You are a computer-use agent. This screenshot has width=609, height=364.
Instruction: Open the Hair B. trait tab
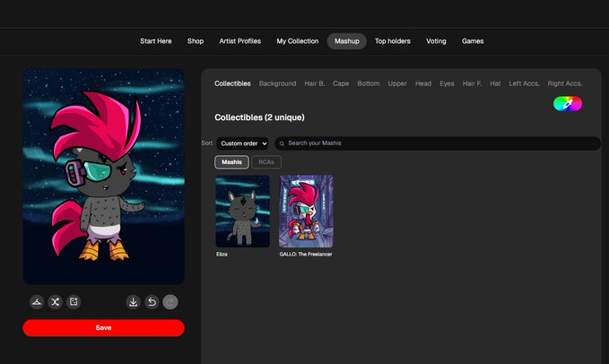[314, 83]
